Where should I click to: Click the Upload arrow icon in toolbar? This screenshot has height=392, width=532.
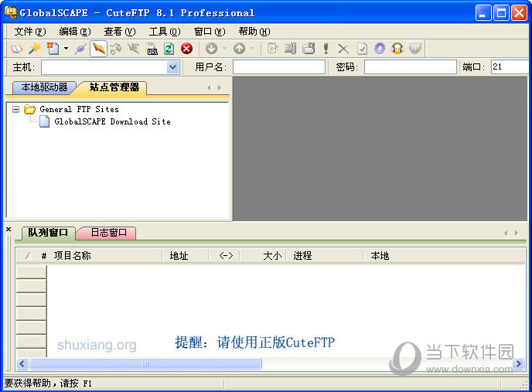click(x=239, y=49)
